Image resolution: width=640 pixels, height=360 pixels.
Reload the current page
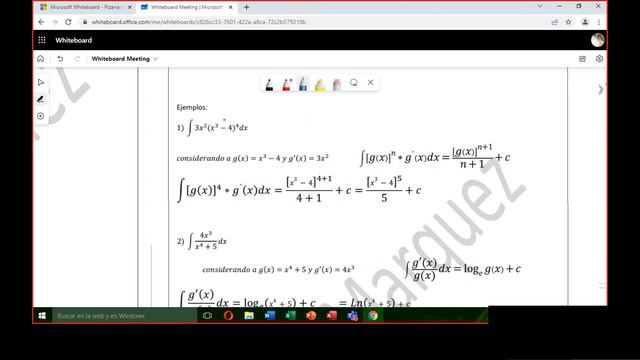[x=68, y=22]
